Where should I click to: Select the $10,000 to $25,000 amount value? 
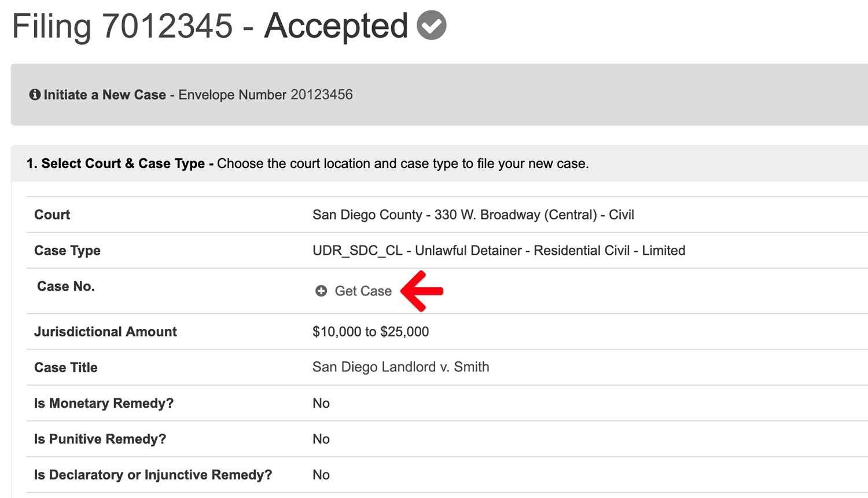coord(370,332)
